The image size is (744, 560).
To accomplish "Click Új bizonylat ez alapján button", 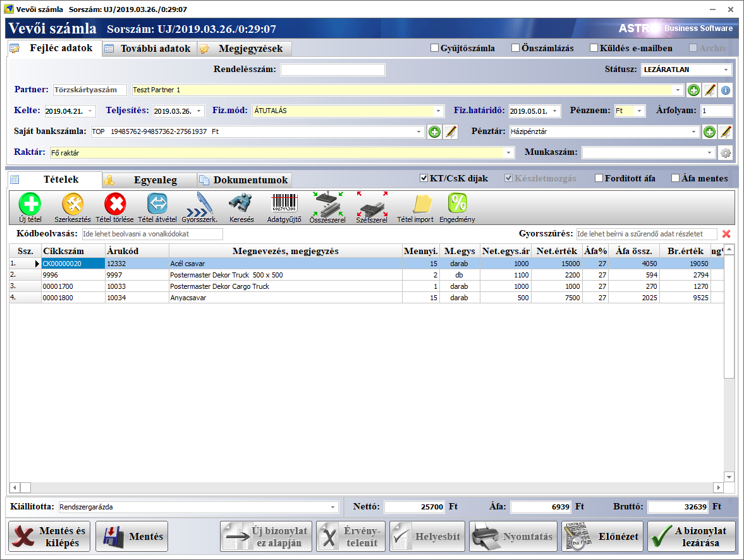I will [x=266, y=536].
